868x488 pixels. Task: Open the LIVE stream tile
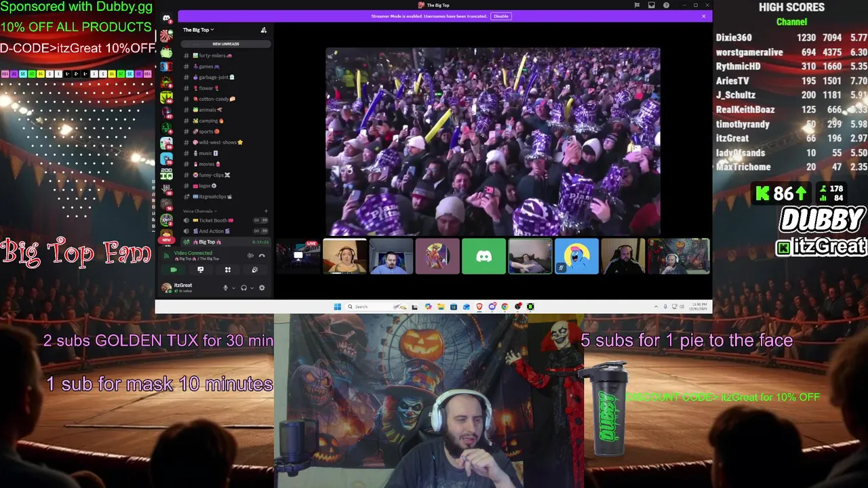pos(298,256)
